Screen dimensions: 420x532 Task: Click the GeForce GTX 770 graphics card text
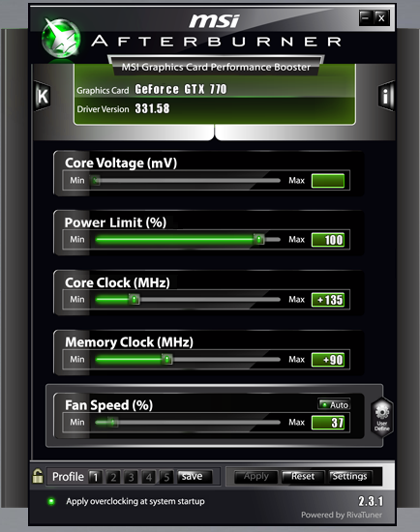(181, 90)
